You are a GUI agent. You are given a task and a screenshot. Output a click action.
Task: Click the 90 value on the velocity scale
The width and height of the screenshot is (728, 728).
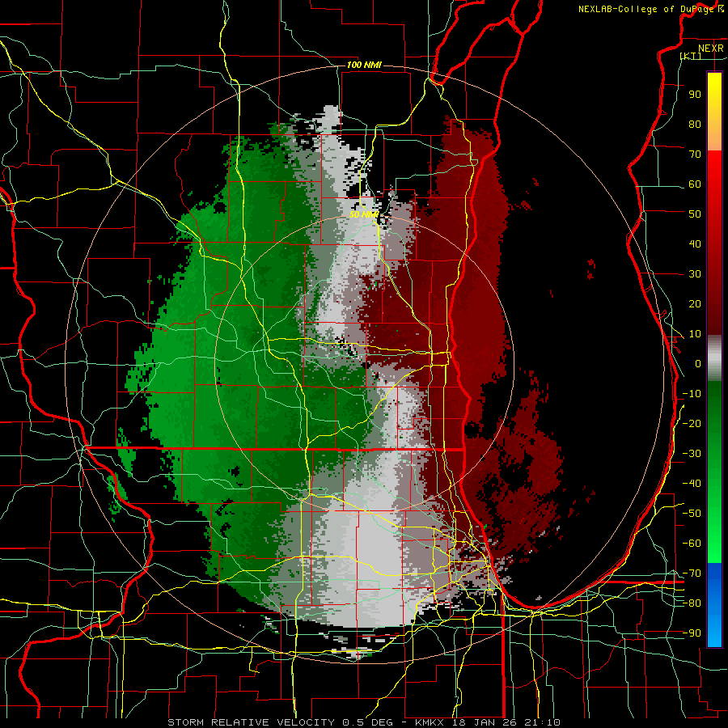695,95
